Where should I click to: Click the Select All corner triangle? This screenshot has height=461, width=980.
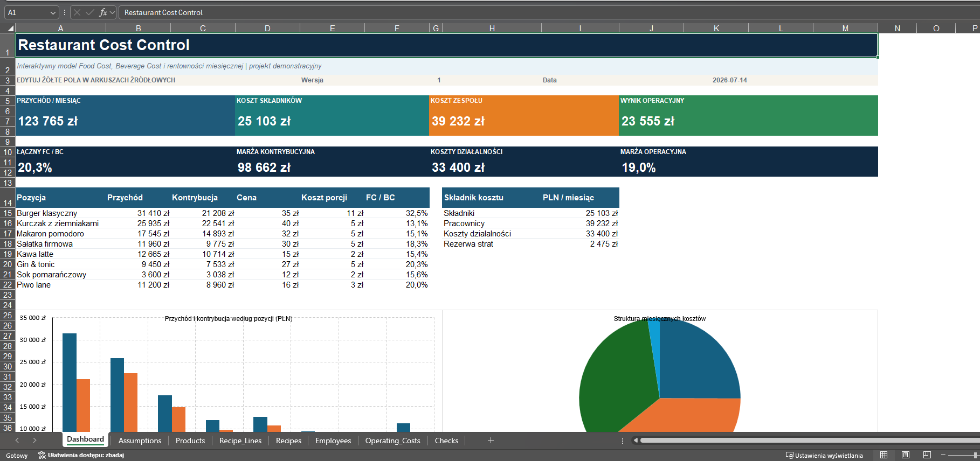(x=10, y=29)
